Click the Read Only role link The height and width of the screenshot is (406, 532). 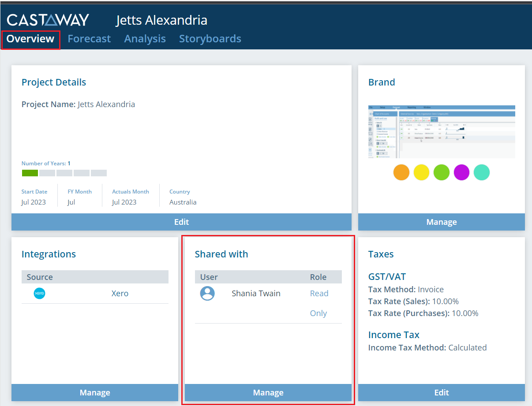tap(319, 303)
